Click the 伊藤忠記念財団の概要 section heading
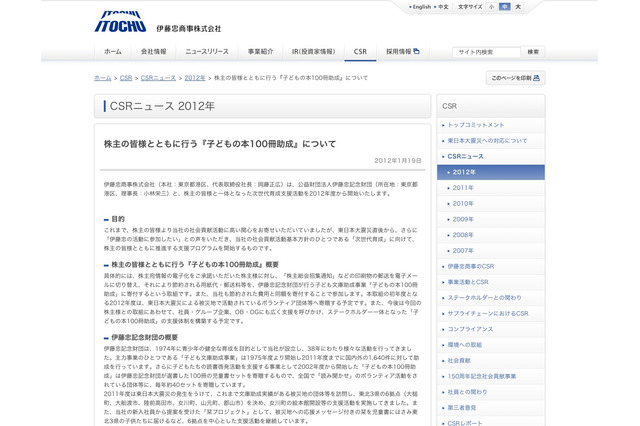640x426 pixels. coord(144,337)
